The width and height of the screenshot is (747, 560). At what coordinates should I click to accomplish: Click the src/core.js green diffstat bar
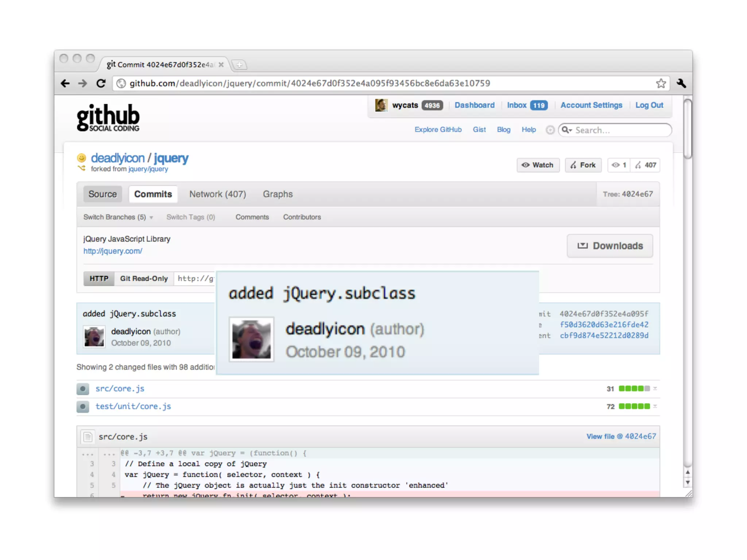(x=634, y=389)
